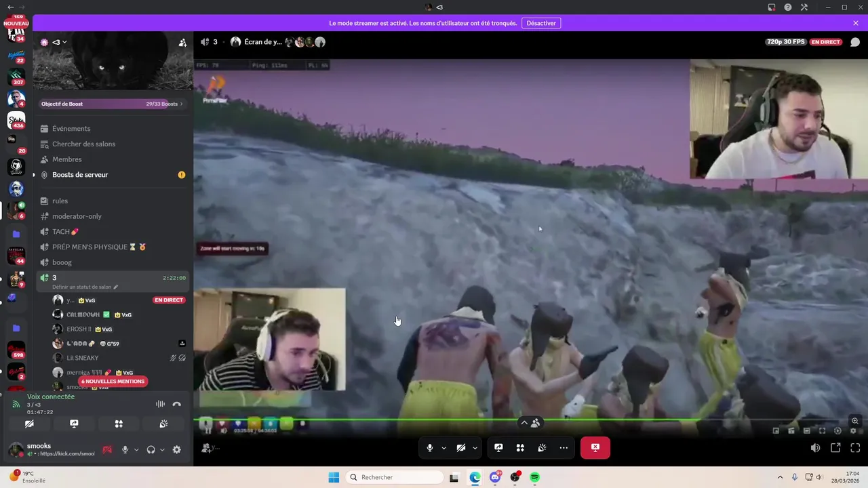Click the 720p 30 FPS quality badge

[x=786, y=42]
